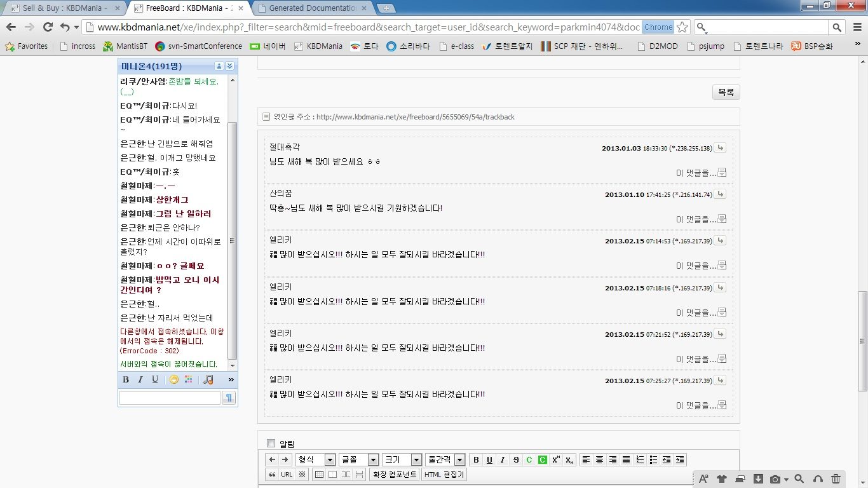
Task: Tick the 알림 notification checkbox
Action: pyautogui.click(x=271, y=444)
